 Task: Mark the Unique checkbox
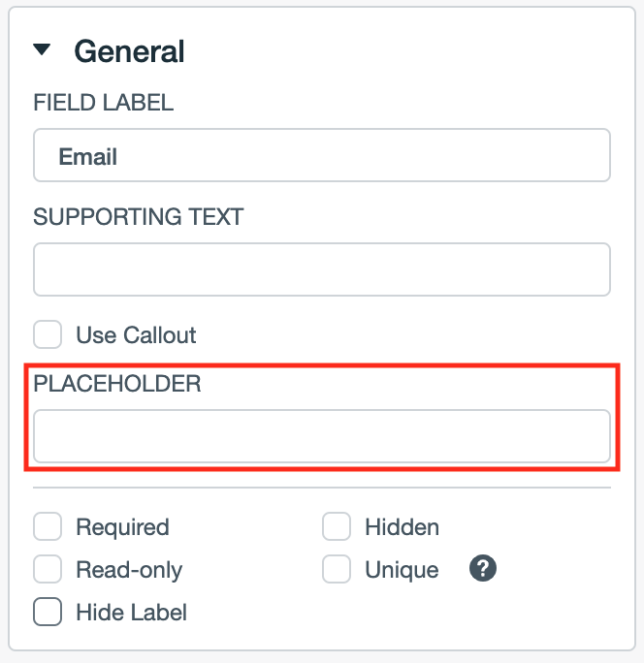(x=337, y=570)
